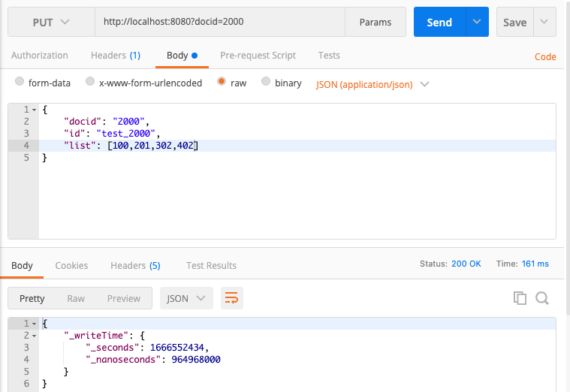Image resolution: width=570 pixels, height=392 pixels.
Task: Open the Save options dropdown arrow
Action: (544, 22)
